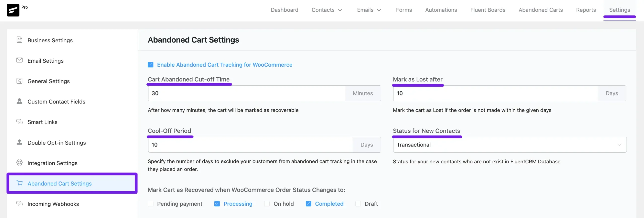Open Smart Links settings
Viewport: 644px width, 218px height.
pyautogui.click(x=43, y=122)
